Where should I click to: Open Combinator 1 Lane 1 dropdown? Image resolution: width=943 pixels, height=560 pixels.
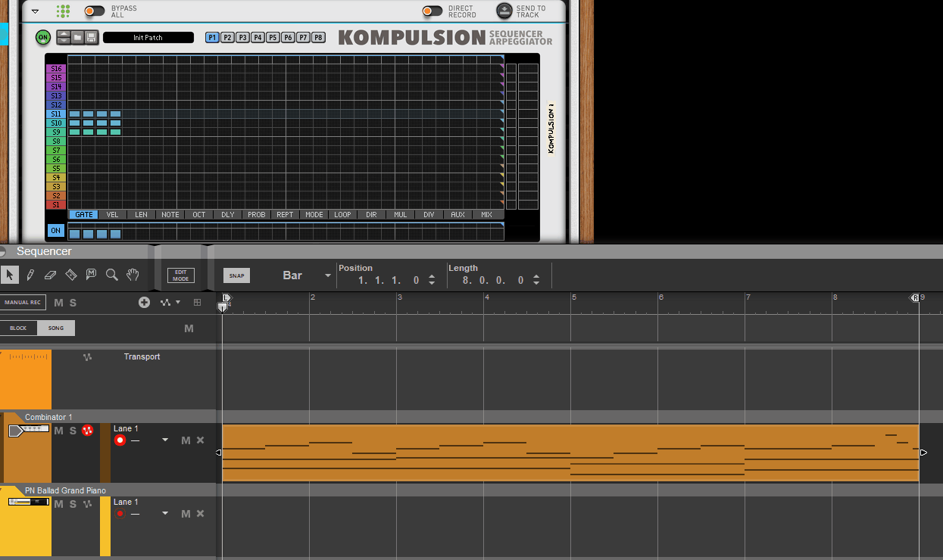165,440
